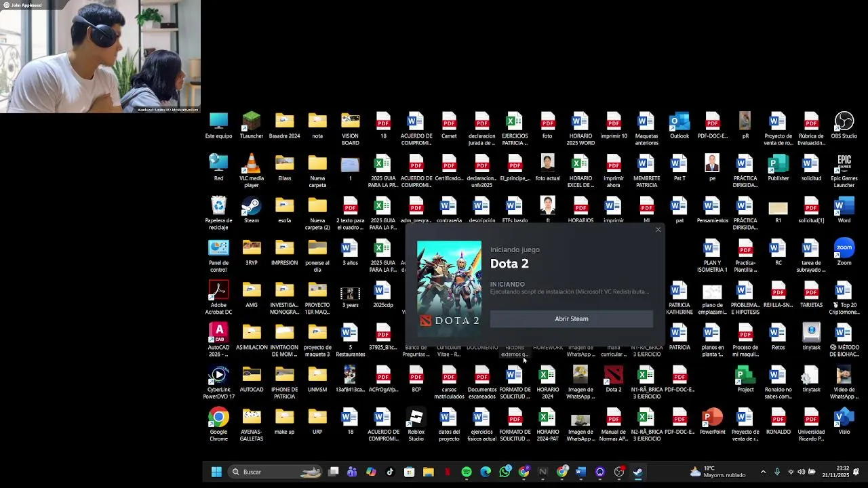The width and height of the screenshot is (868, 488).
Task: Open Epic Games Launcher shortcut
Action: pyautogui.click(x=844, y=171)
